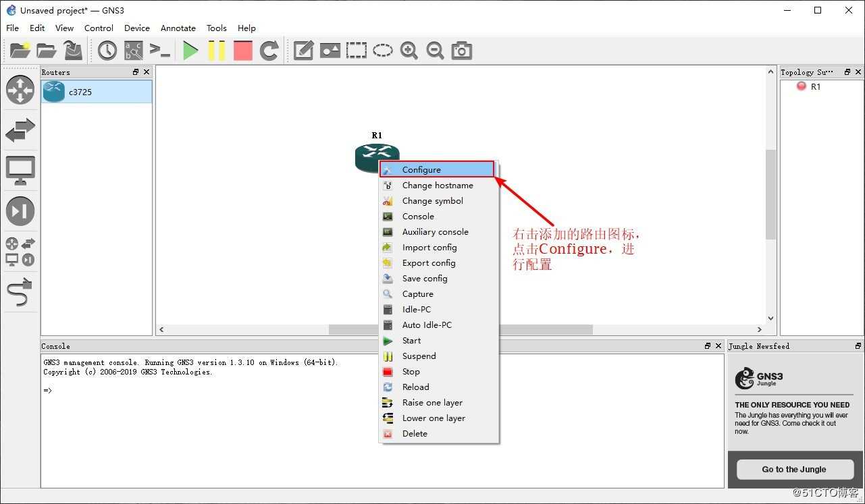
Task: Choose Lower one layer from context menu
Action: pyautogui.click(x=438, y=418)
